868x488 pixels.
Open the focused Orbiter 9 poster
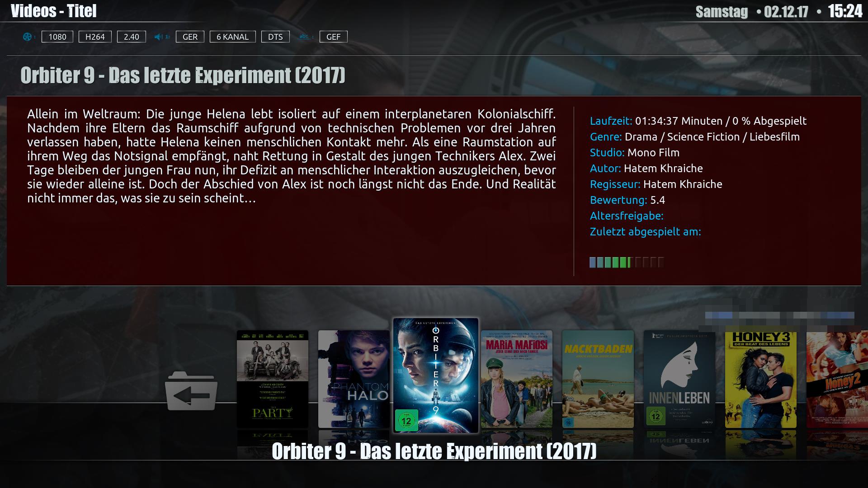(436, 375)
